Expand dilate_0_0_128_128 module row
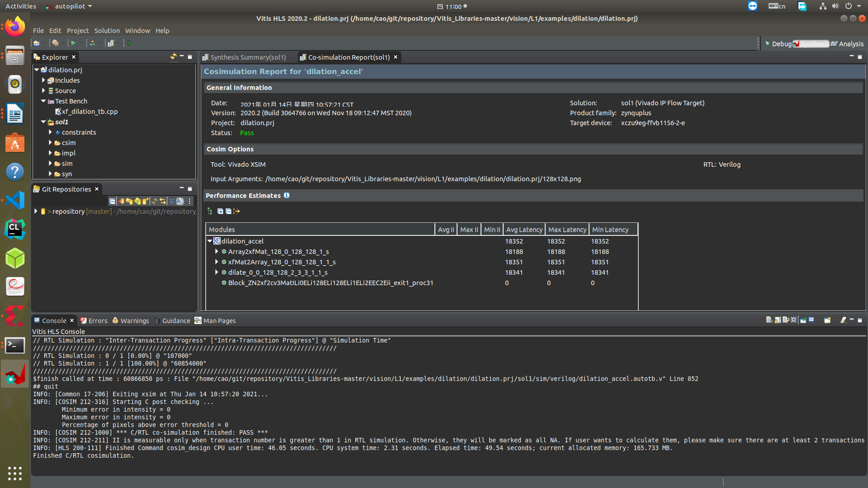Viewport: 868px width, 488px height. (217, 272)
